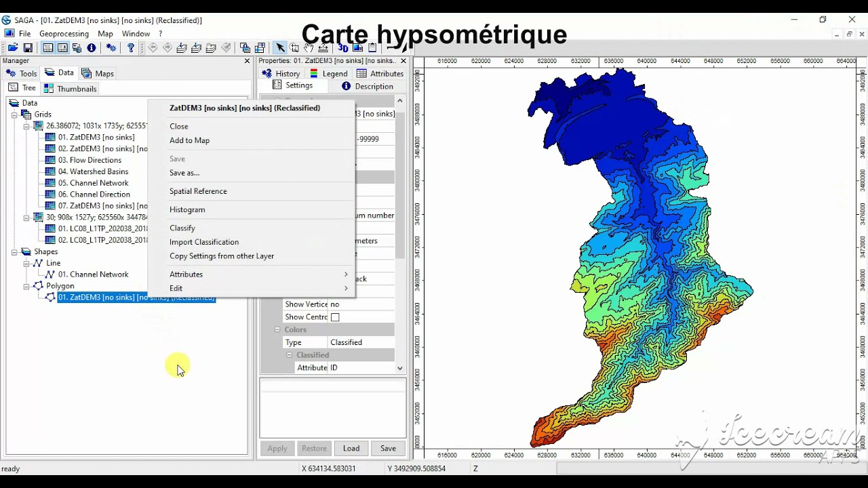The width and height of the screenshot is (868, 488).
Task: Collapse the Grids tree node
Action: click(14, 115)
